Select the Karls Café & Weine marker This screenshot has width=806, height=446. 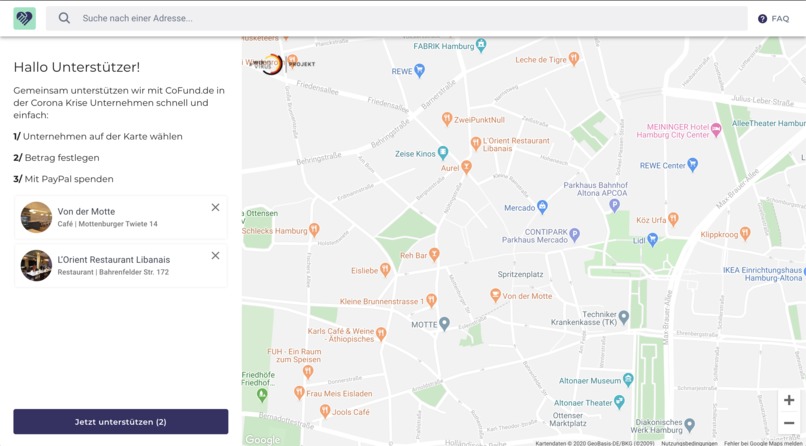pyautogui.click(x=381, y=334)
